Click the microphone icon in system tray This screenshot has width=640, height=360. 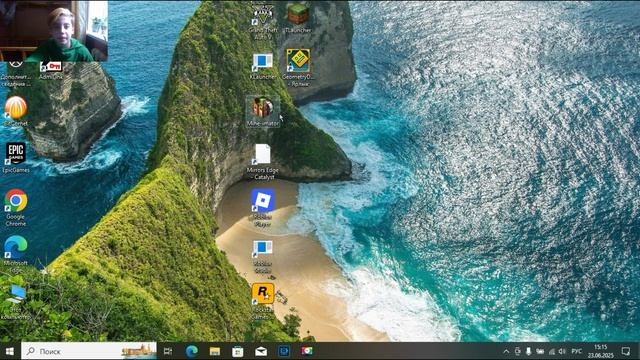coord(529,351)
